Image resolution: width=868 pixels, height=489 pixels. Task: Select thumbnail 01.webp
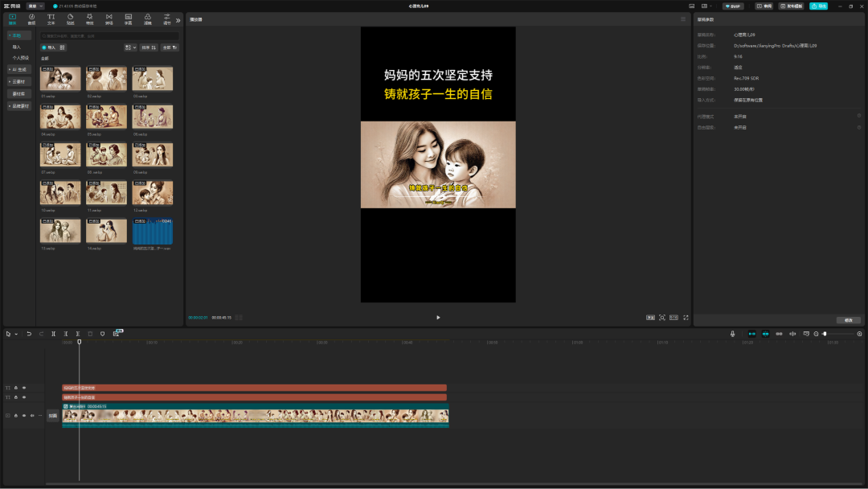coord(60,79)
